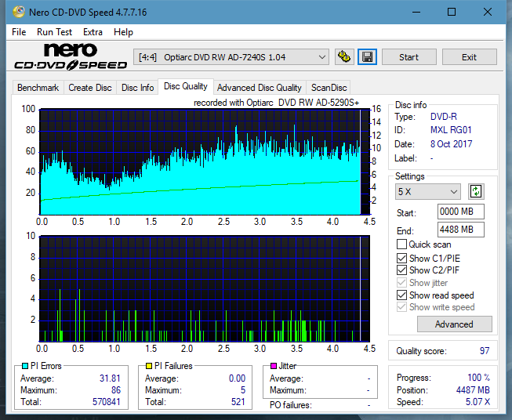Open the File menu
The height and width of the screenshot is (420, 512).
click(x=19, y=32)
